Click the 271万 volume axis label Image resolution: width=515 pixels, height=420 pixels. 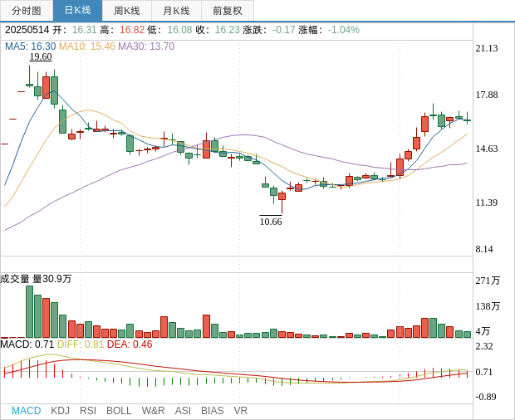[488, 281]
